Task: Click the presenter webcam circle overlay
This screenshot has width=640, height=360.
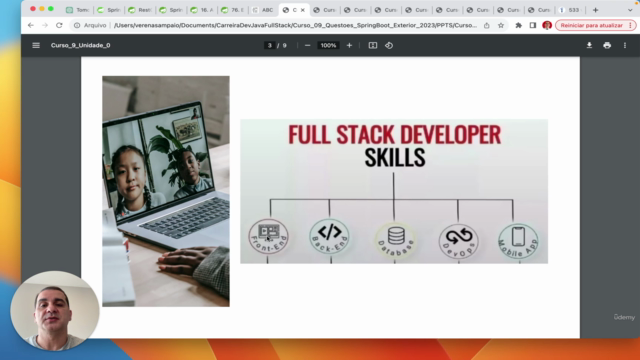Action: pos(55,311)
